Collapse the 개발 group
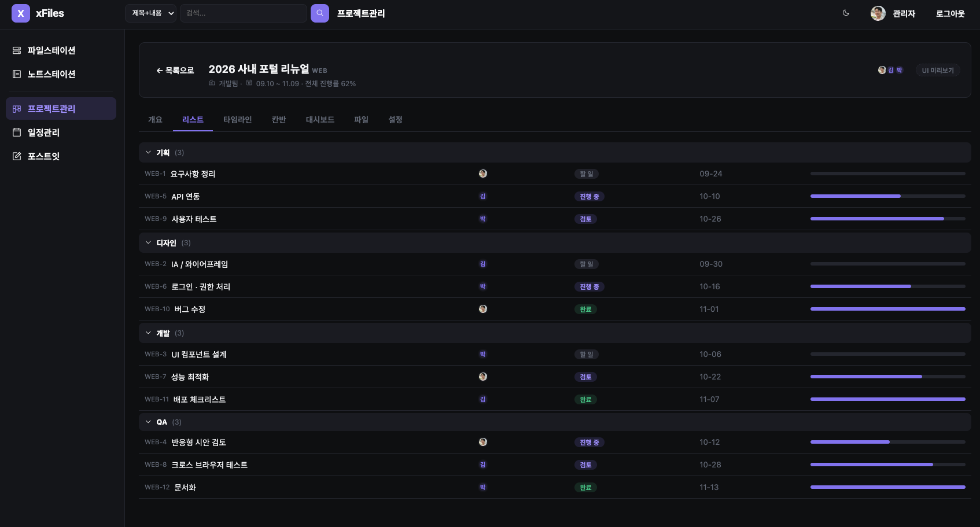Image resolution: width=980 pixels, height=527 pixels. [148, 333]
